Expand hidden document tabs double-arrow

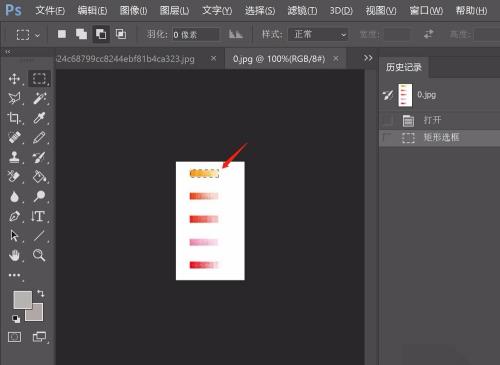[x=368, y=58]
